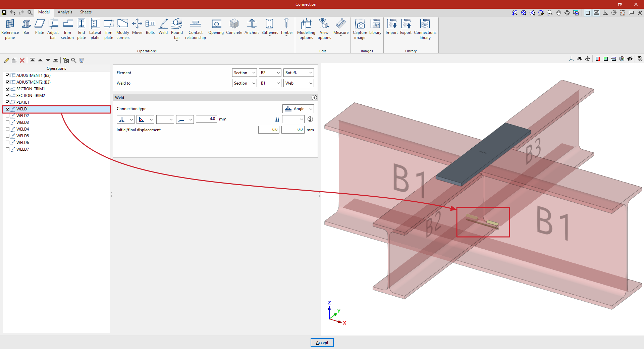
Task: Click the weld thickness 4.0 mm field
Action: (x=206, y=119)
